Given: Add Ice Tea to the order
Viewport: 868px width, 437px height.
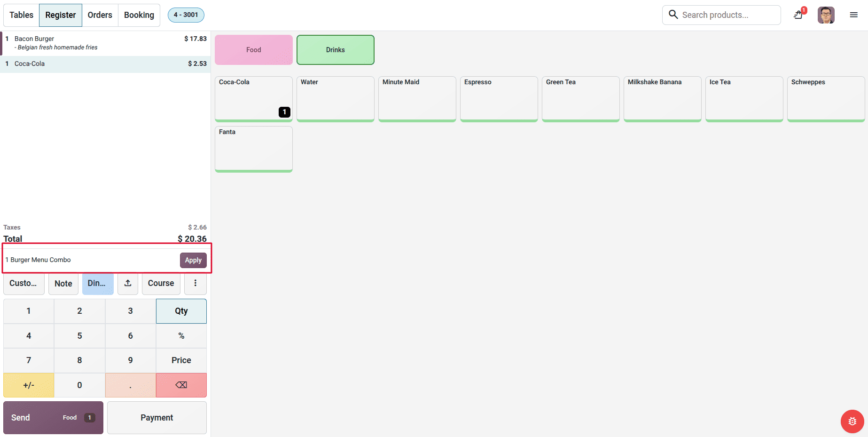Looking at the screenshot, I should click(x=744, y=99).
